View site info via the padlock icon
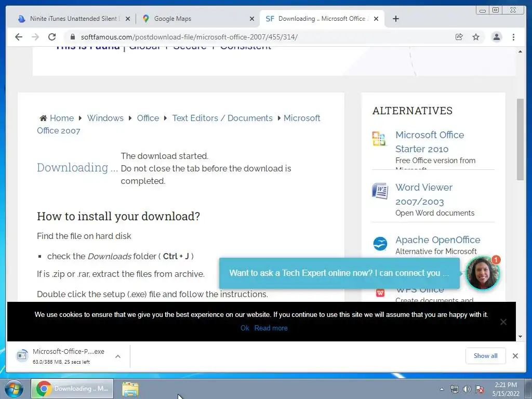 (x=72, y=37)
